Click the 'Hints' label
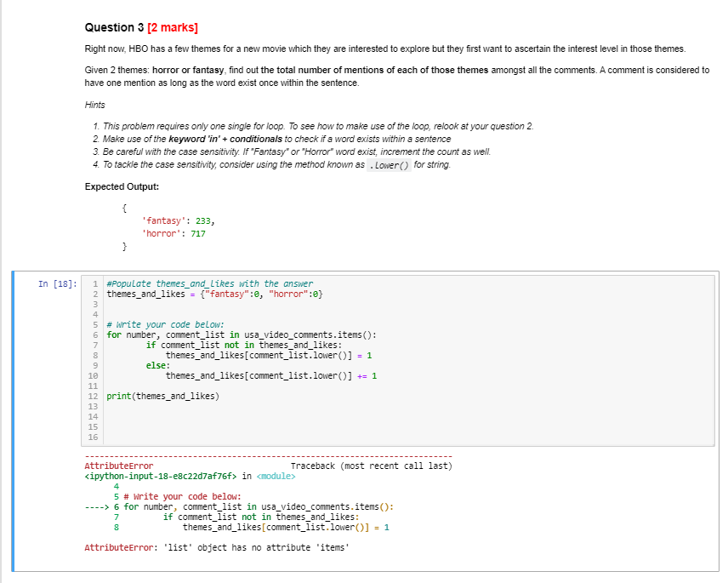The height and width of the screenshot is (583, 728). tap(94, 105)
